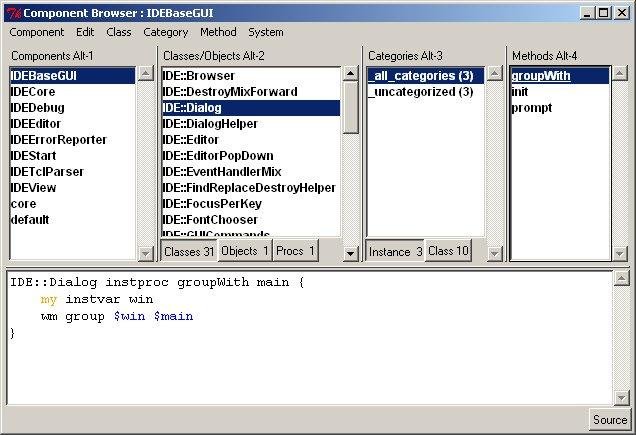Select _all_categories (3) category

point(425,76)
